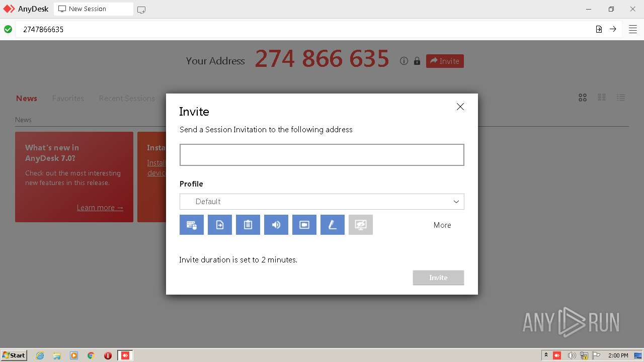Click the What's new in AnyDesk 7.0 card

pyautogui.click(x=74, y=177)
